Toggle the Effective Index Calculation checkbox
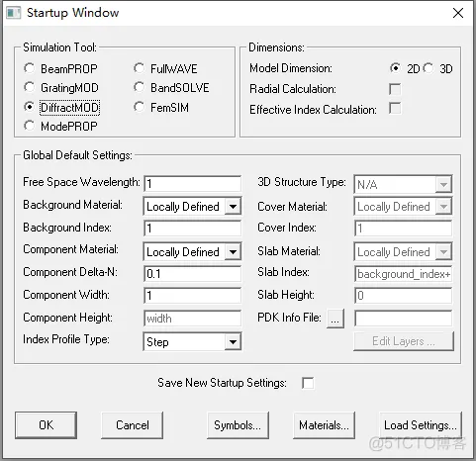 click(x=395, y=109)
